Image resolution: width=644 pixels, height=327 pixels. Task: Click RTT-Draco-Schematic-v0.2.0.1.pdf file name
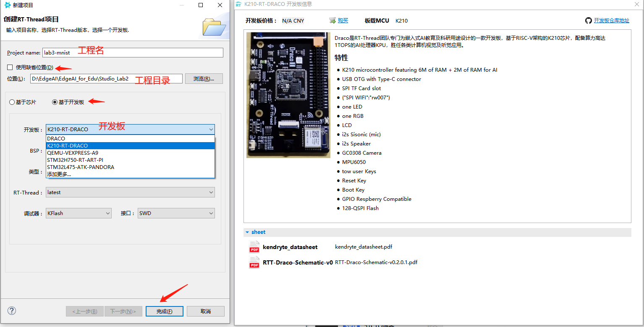pos(376,262)
